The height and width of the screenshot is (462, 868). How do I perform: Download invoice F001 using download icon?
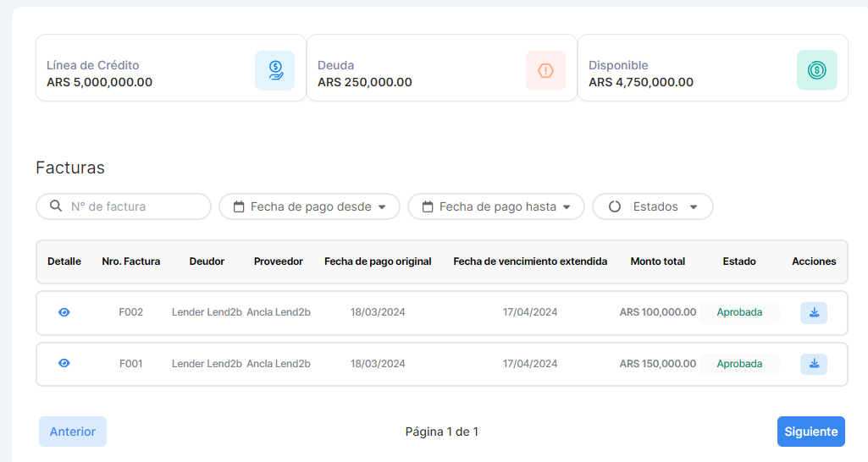pyautogui.click(x=813, y=365)
